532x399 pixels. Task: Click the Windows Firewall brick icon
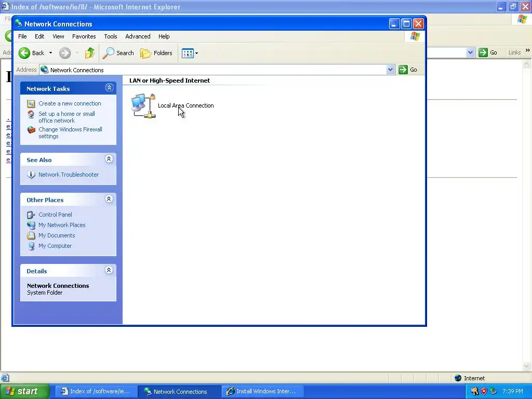tap(31, 129)
